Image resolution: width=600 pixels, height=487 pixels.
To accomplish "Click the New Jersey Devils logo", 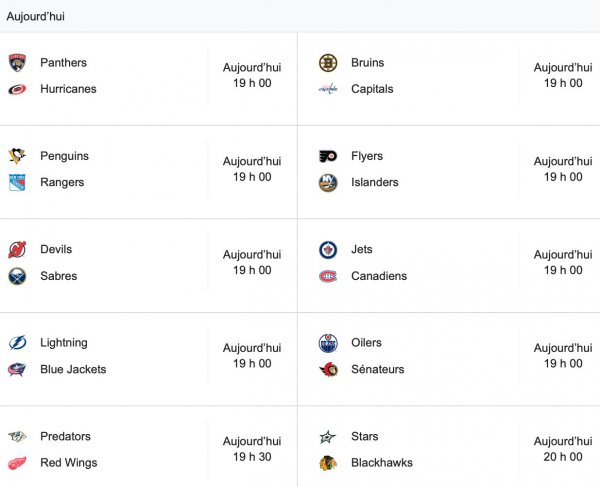I will point(17,249).
